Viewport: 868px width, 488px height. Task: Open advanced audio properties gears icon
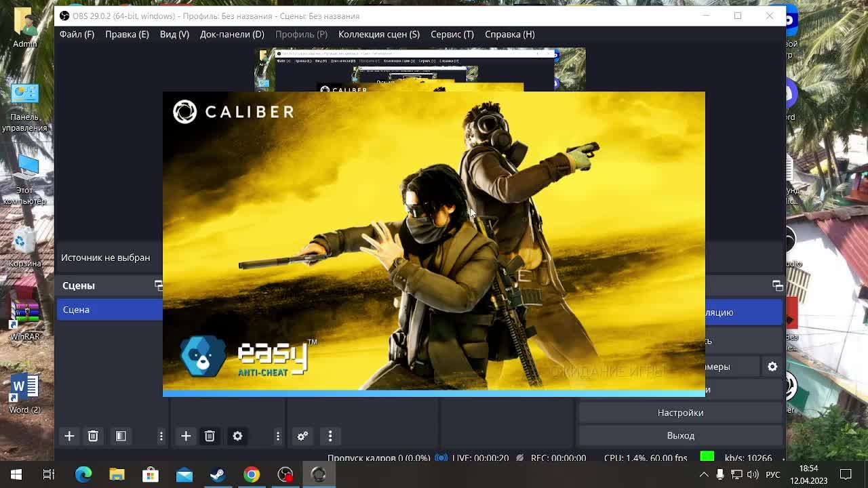(302, 436)
